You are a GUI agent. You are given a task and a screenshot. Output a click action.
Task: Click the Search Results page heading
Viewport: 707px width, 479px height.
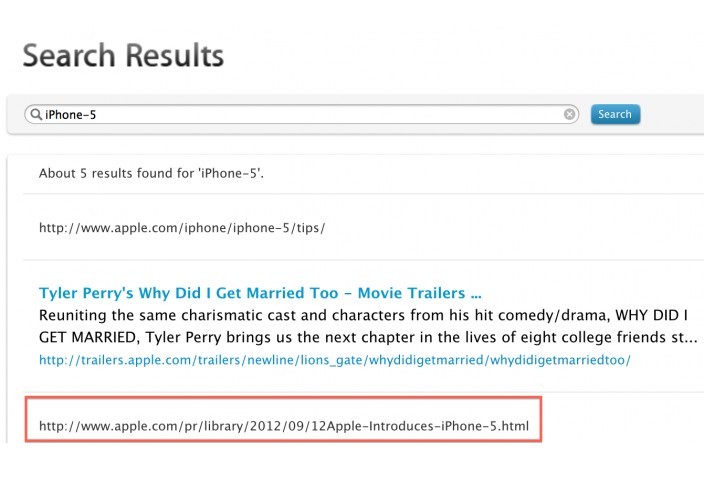(x=123, y=55)
